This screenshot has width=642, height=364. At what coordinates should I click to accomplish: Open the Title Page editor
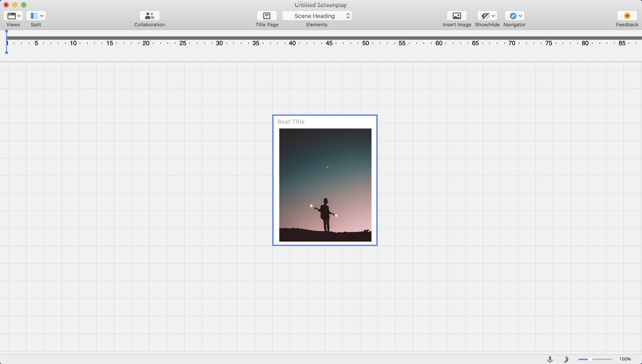pos(267,16)
